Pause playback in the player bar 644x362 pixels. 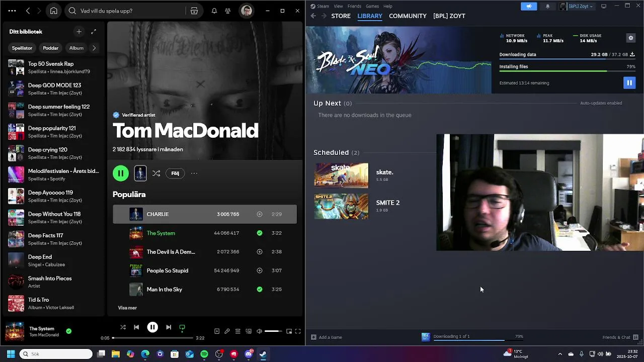tap(152, 327)
